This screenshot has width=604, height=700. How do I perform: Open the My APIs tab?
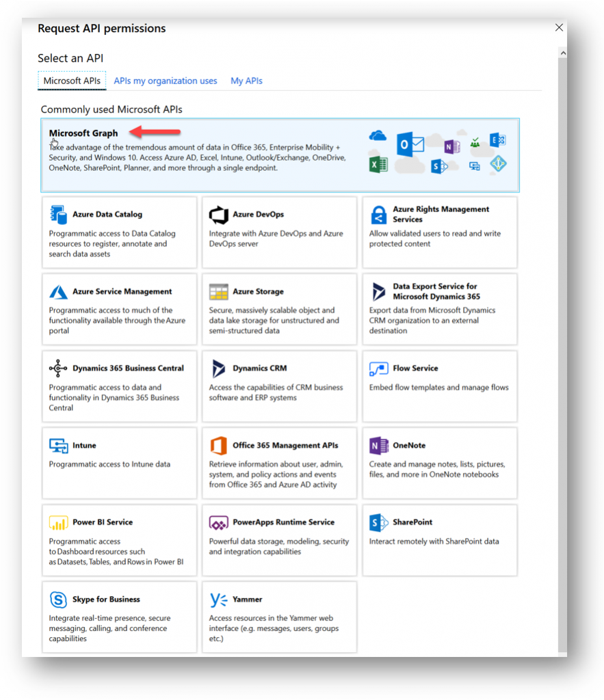point(247,81)
